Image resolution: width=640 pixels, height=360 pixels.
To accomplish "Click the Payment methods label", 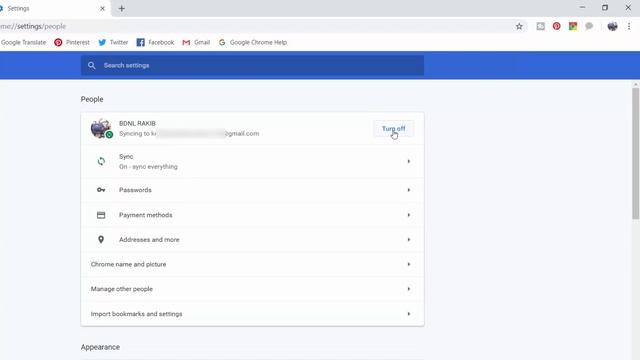I will pyautogui.click(x=146, y=215).
